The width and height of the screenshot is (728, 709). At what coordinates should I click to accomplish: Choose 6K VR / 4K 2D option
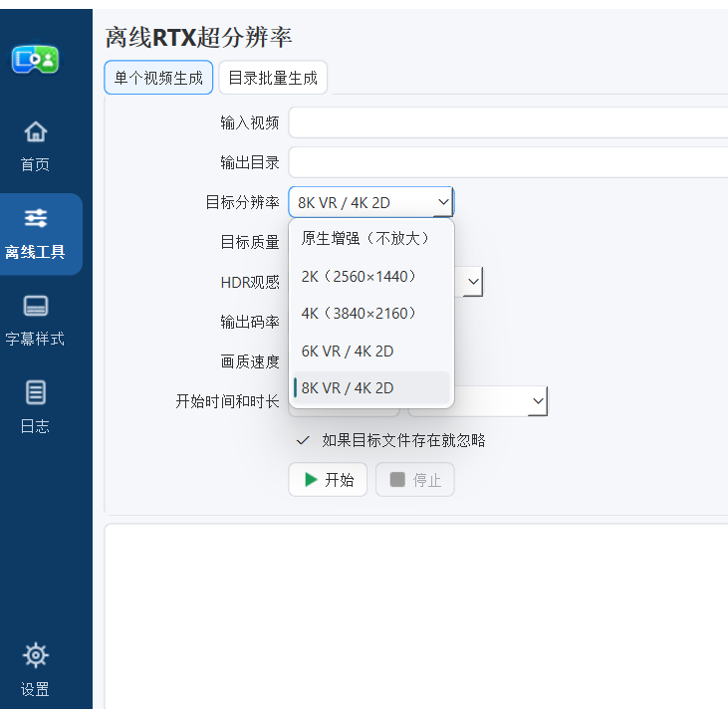click(x=370, y=352)
